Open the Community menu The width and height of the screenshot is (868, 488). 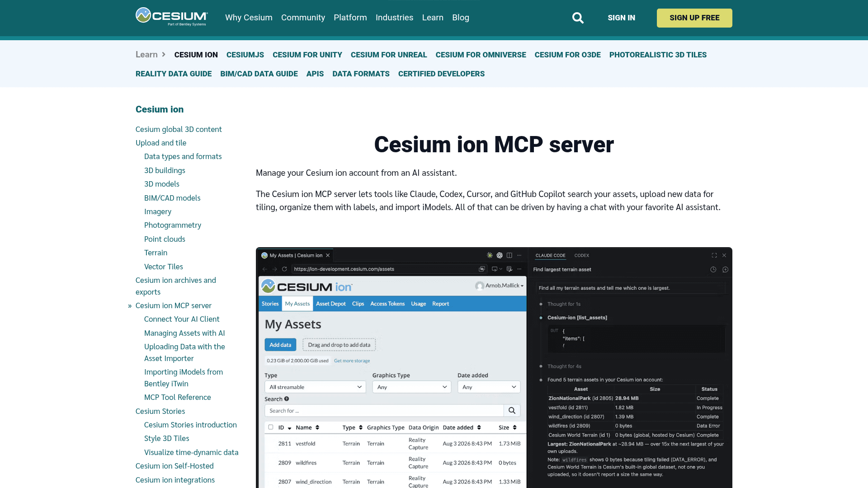point(303,18)
